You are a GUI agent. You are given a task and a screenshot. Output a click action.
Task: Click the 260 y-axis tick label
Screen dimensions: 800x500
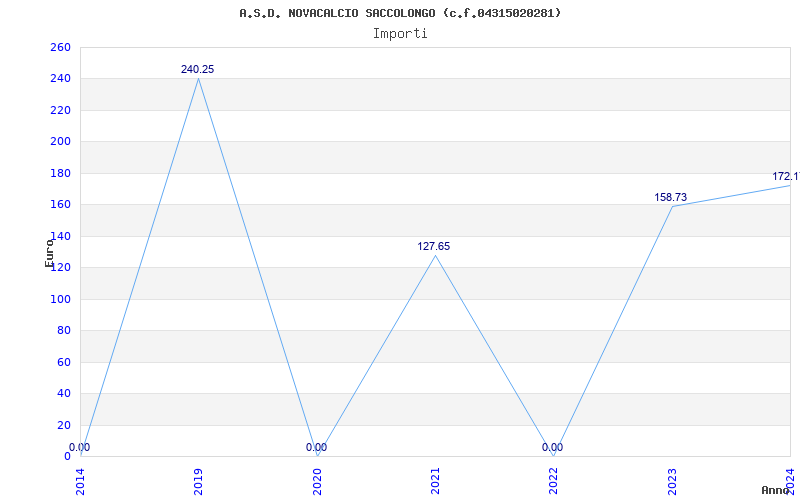60,47
